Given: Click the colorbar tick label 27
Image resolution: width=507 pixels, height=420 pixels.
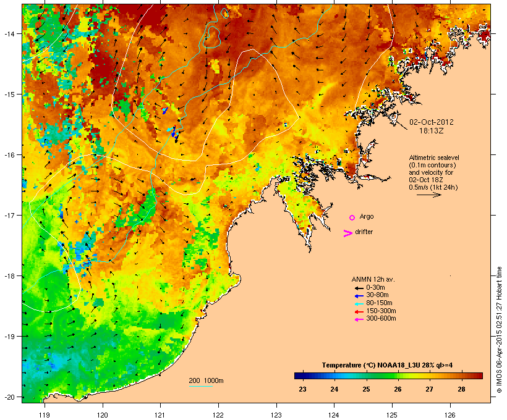Looking at the screenshot, I should click(429, 389).
